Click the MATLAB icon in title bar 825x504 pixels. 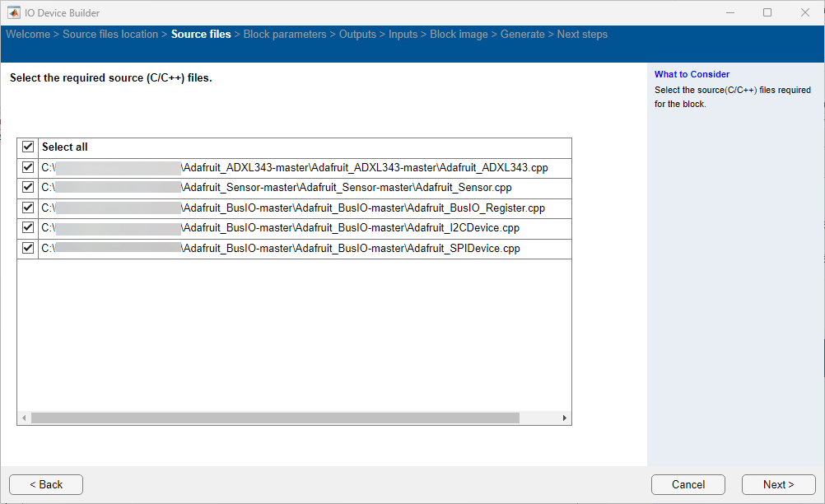(x=14, y=12)
